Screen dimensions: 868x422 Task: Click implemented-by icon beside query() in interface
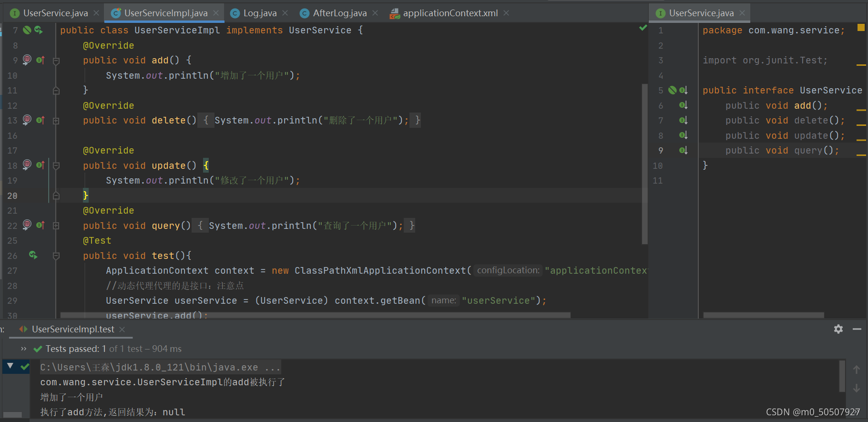pyautogui.click(x=683, y=150)
